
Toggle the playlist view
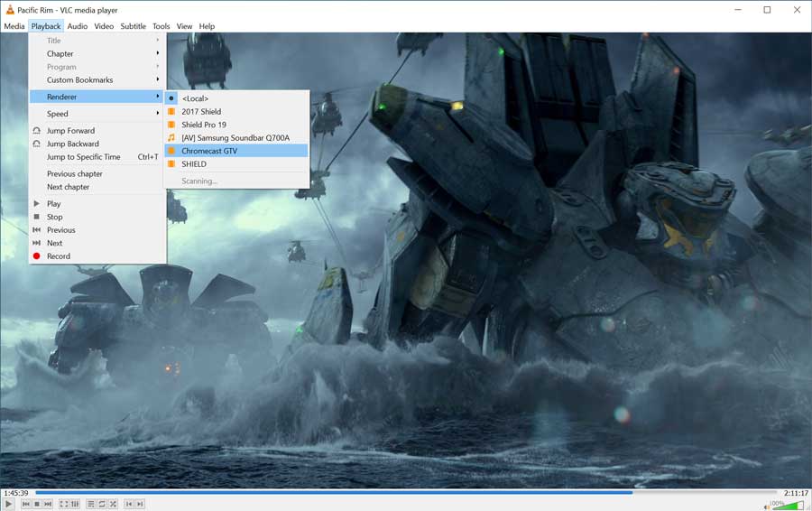click(x=91, y=504)
